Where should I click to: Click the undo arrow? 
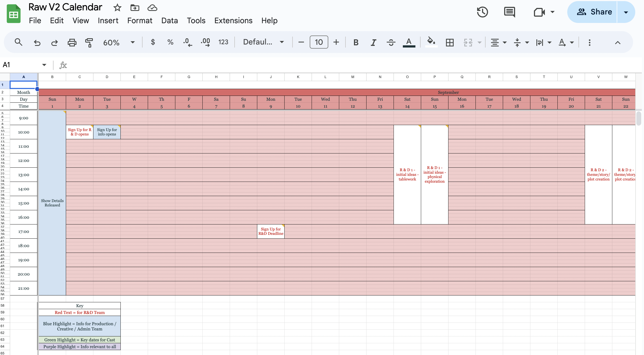click(37, 42)
